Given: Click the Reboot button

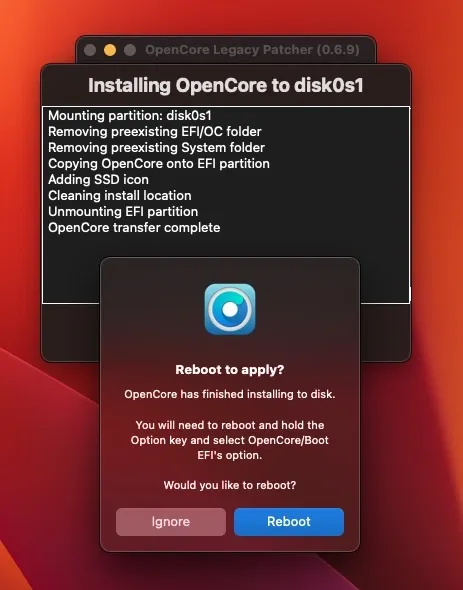Looking at the screenshot, I should [x=289, y=522].
